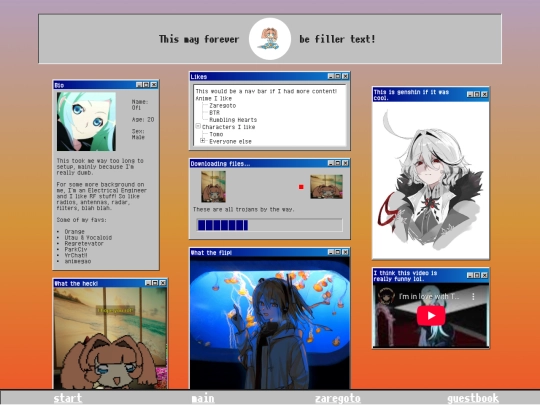This screenshot has height=405, width=540.
Task: Play the embedded YouTube video
Action: (x=431, y=315)
